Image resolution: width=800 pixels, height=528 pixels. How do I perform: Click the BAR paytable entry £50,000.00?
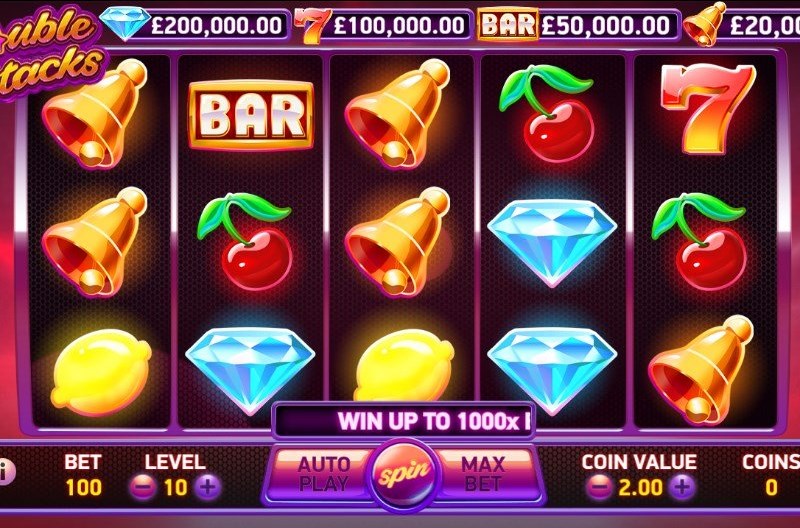(507, 24)
